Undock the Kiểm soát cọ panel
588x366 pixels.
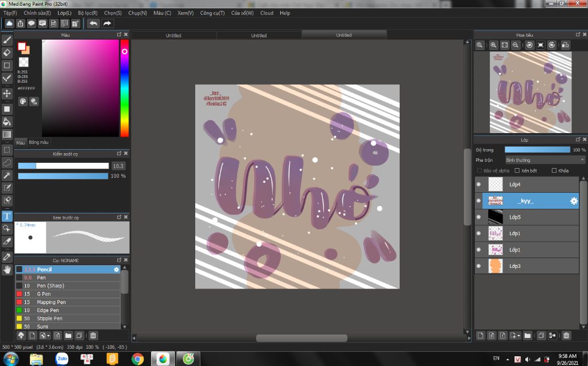tap(119, 154)
